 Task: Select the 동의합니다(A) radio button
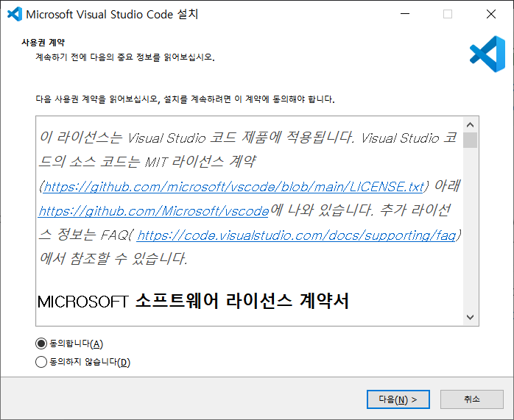[41, 344]
